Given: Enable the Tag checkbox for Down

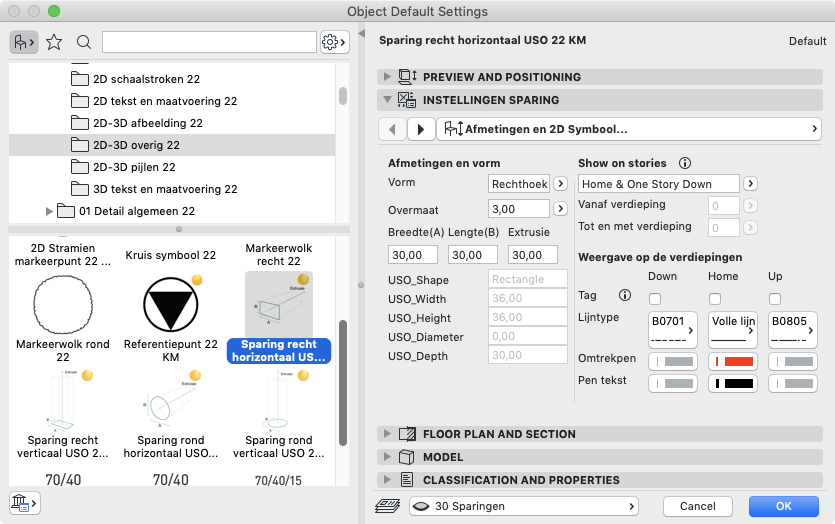Looking at the screenshot, I should [x=656, y=299].
